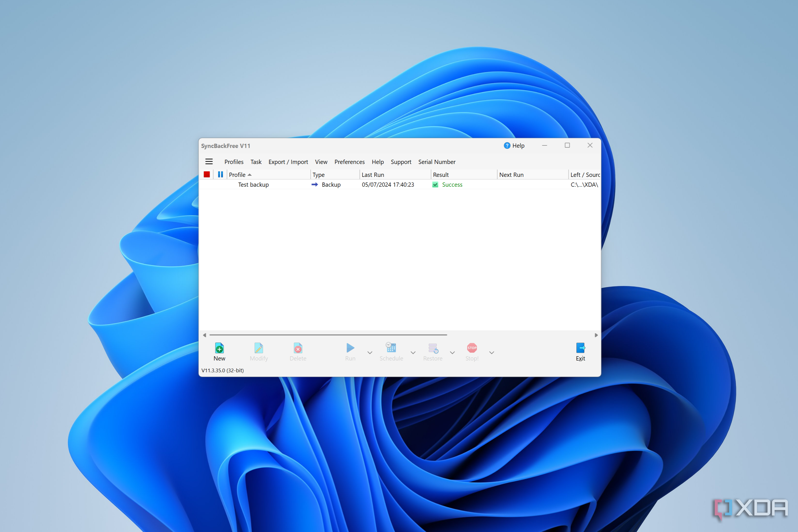
Task: Click the Modify profile icon
Action: [259, 348]
